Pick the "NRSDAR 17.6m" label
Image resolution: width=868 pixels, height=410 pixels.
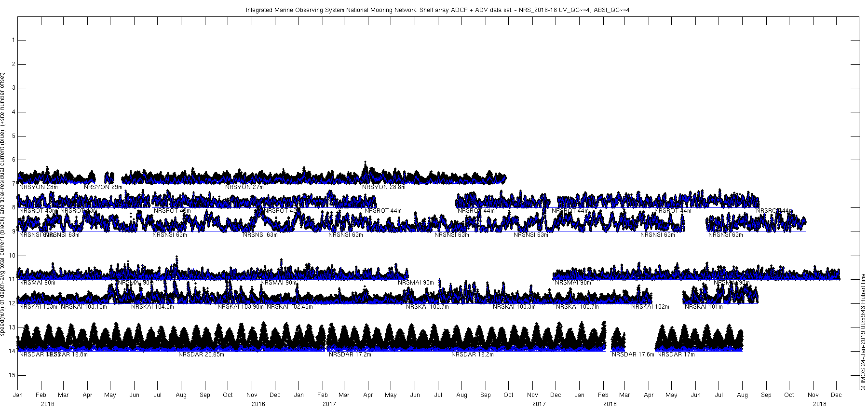[x=633, y=355]
